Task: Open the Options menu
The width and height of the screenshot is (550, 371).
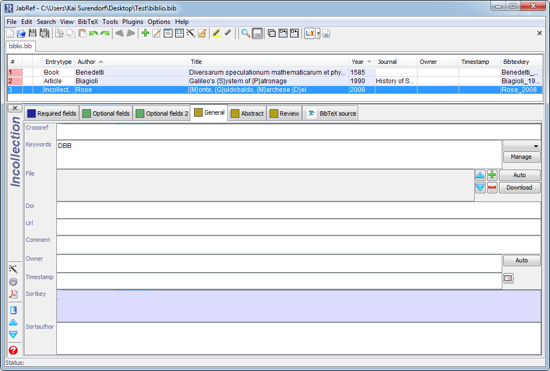Action: point(159,22)
